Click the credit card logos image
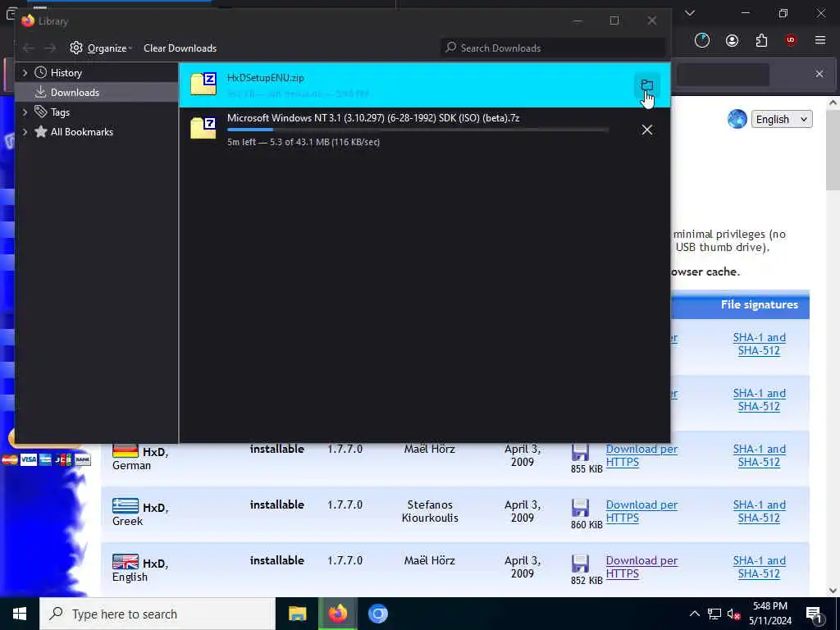The image size is (840, 630). click(46, 459)
